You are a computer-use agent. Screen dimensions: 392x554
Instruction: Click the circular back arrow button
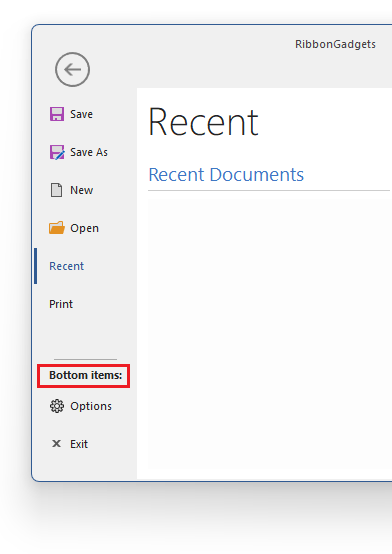(72, 69)
